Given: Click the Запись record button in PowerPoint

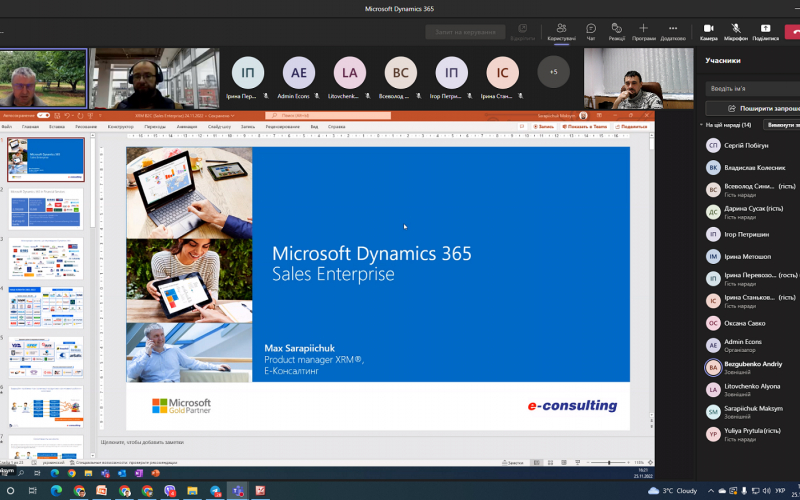Looking at the screenshot, I should pyautogui.click(x=543, y=127).
